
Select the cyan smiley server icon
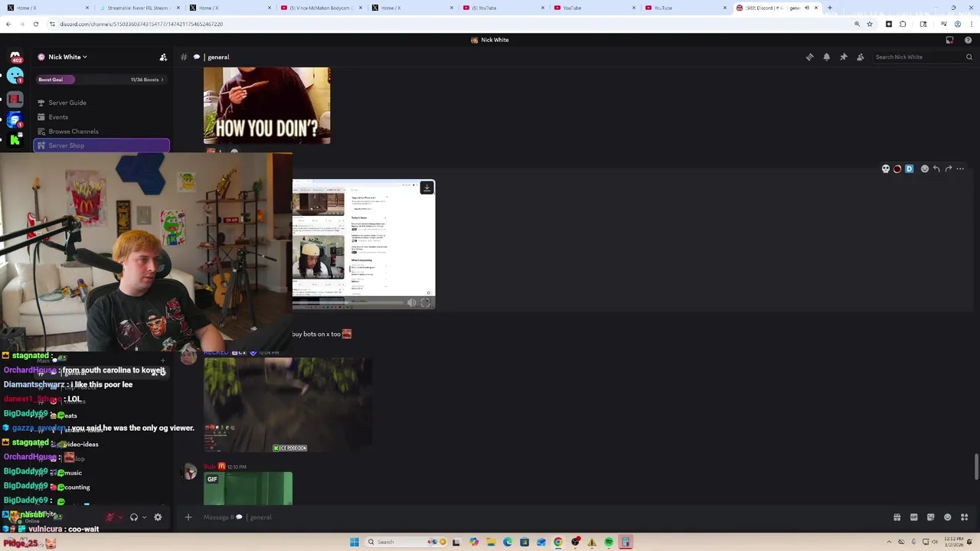coord(15,76)
